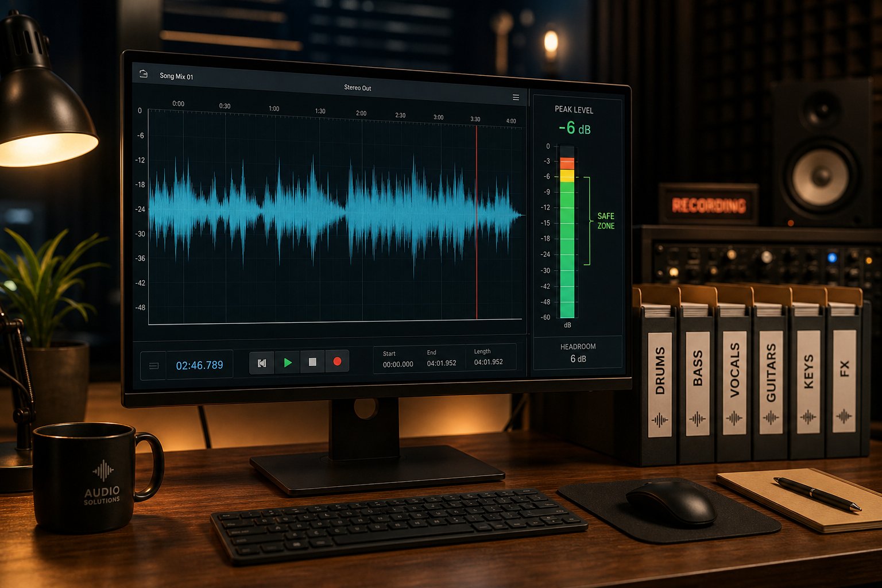
Task: Click the 3:00 mark on the timeline ruler
Action: [x=438, y=117]
